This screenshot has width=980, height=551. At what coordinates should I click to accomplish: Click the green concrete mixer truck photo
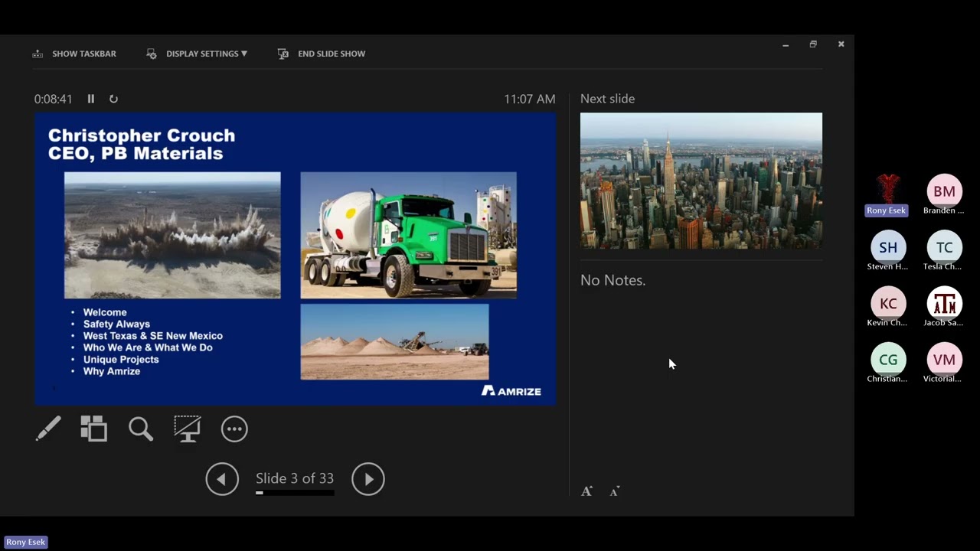point(409,235)
